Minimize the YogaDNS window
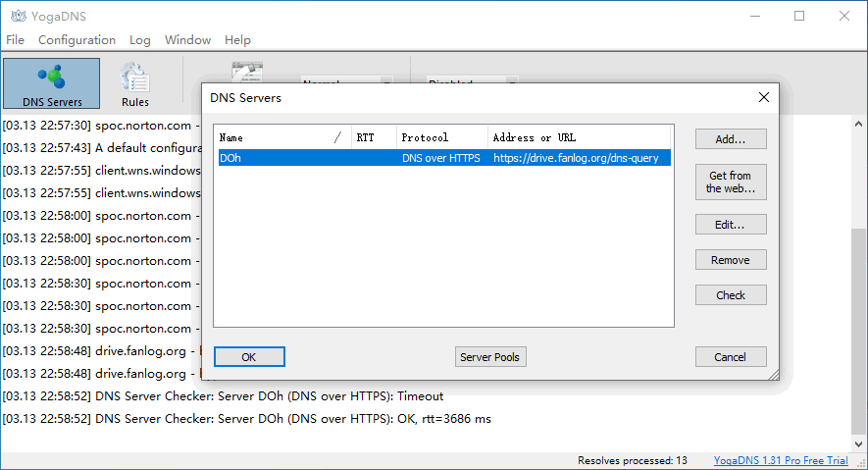 [755, 16]
